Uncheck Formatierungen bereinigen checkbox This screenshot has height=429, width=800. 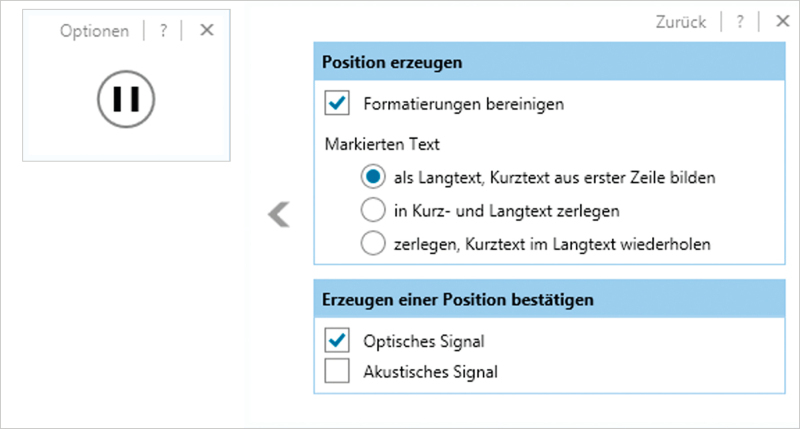pos(337,103)
